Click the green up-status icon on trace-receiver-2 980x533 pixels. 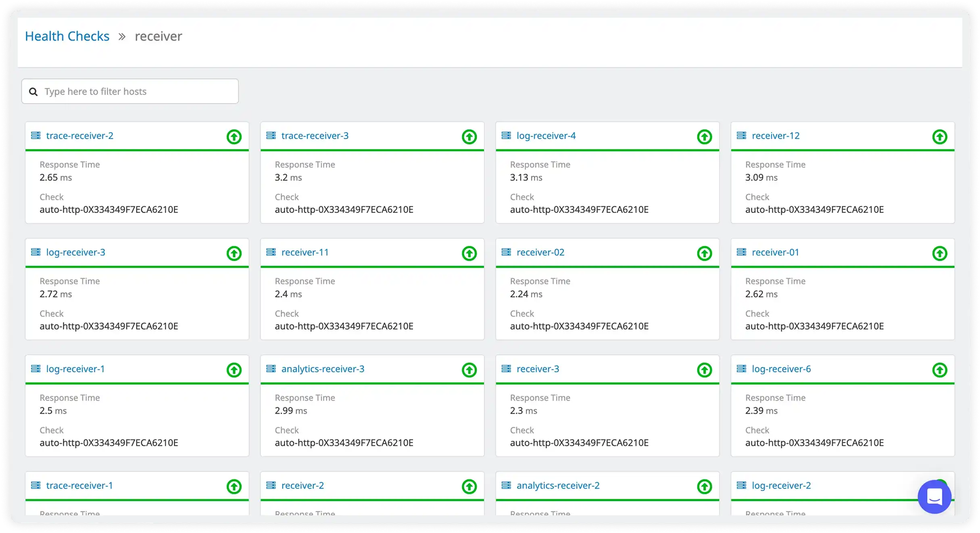click(x=234, y=137)
